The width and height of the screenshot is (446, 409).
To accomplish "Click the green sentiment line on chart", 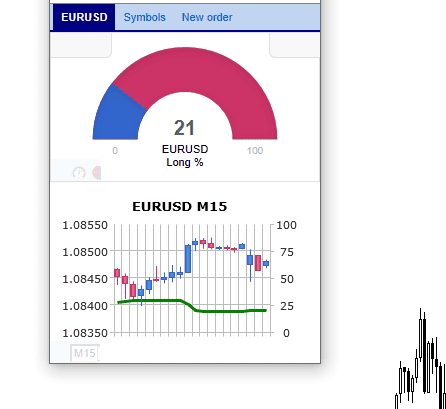I will pos(192,306).
